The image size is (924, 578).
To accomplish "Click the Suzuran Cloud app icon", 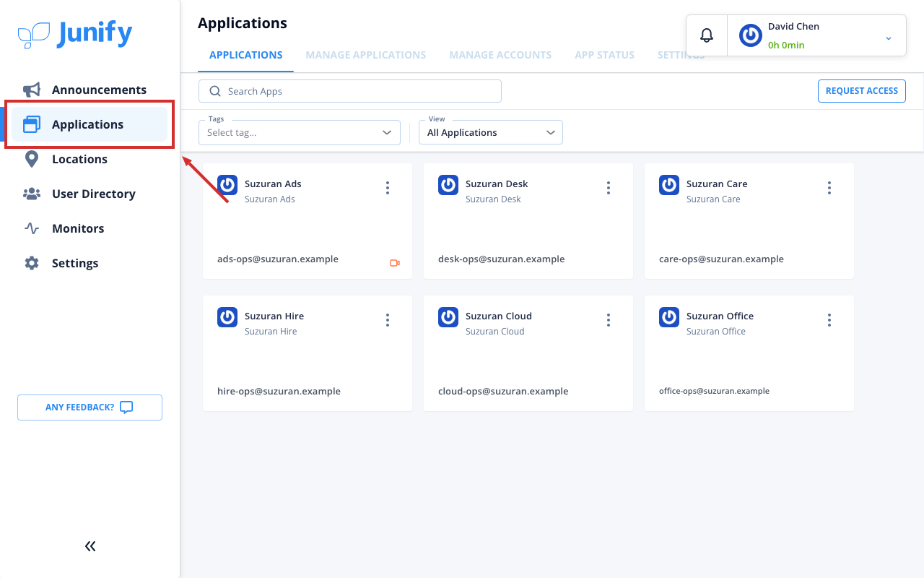I will (x=448, y=317).
